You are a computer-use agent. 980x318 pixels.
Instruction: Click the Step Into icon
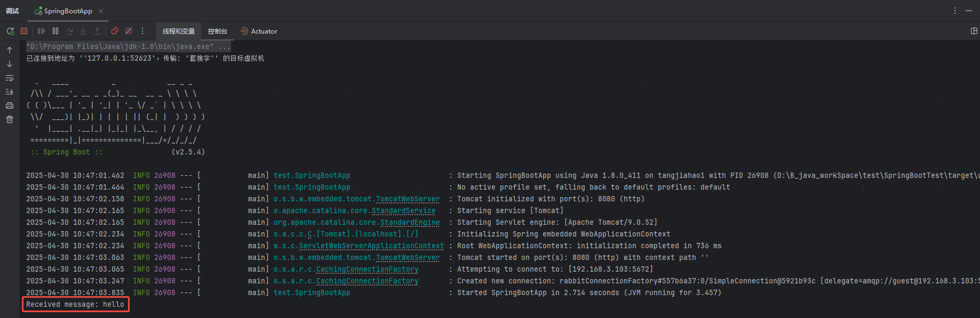click(83, 31)
